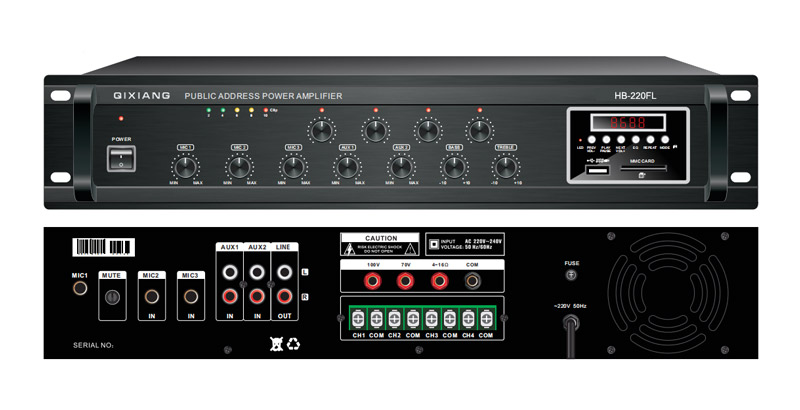This screenshot has width=800, height=410.
Task: Click the AUX1 white left RCA jack
Action: [230, 272]
